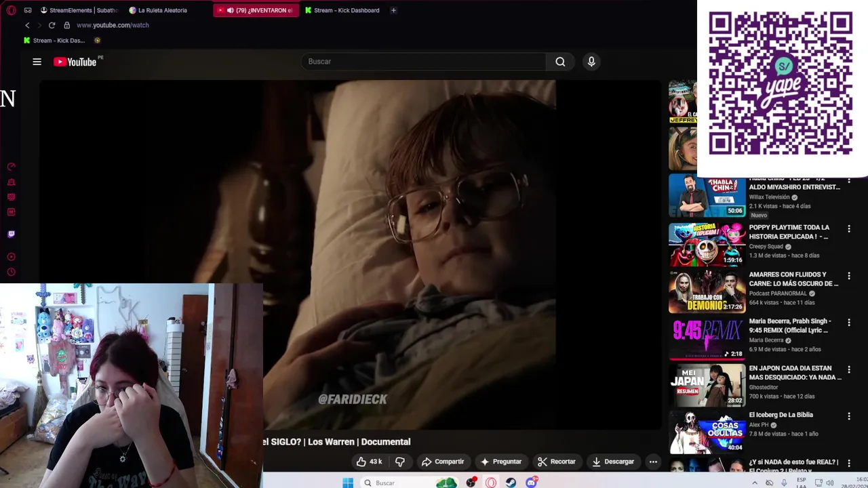Select the ¿INVENTARON el YouTube tab
The width and height of the screenshot is (868, 488).
click(256, 10)
